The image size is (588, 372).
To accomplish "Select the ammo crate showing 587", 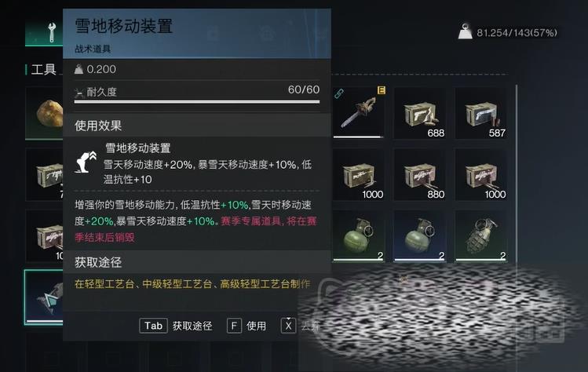I will click(x=481, y=113).
